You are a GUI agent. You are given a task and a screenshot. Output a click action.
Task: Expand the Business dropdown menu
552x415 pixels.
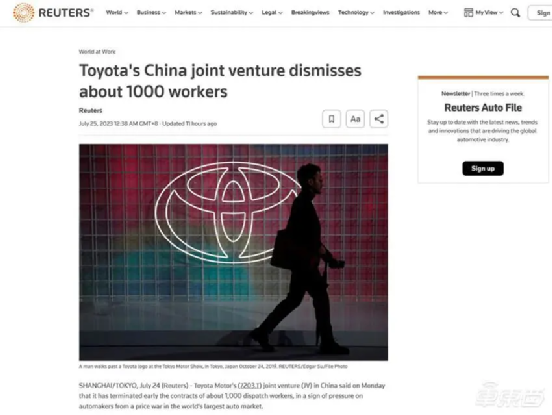click(x=151, y=13)
